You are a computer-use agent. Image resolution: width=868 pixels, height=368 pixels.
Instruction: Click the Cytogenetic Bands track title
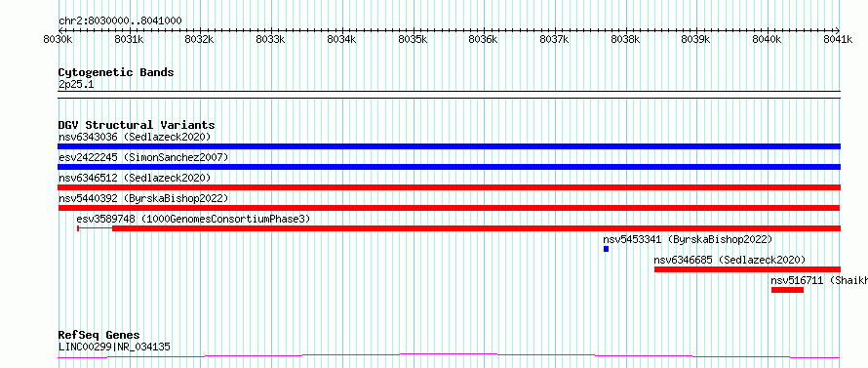[116, 72]
